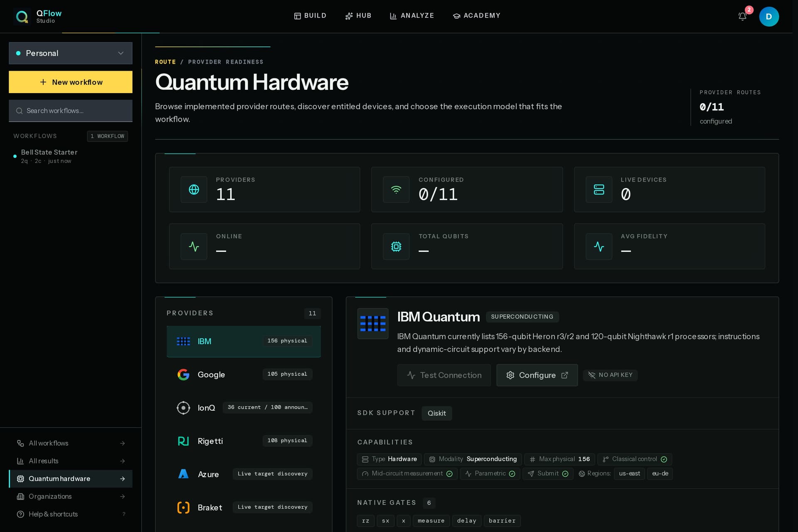Open the user avatar D menu
The image size is (798, 532).
click(769, 17)
